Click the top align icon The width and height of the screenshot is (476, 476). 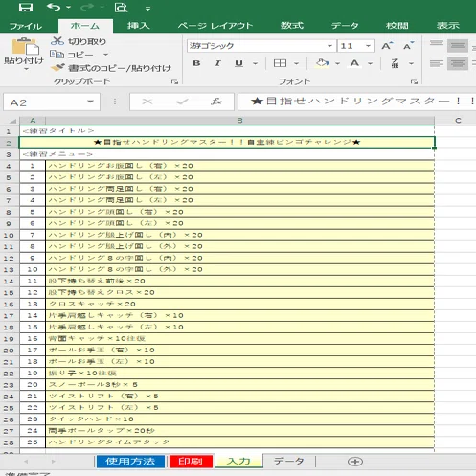point(437,43)
